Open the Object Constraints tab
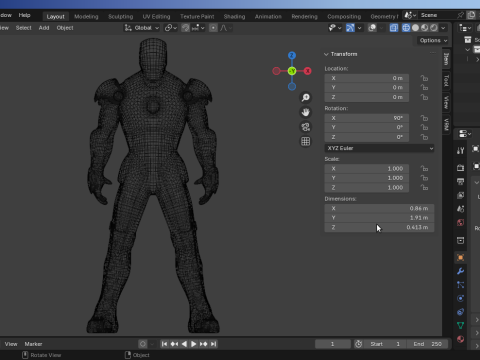The height and width of the screenshot is (360, 480). coord(460,312)
